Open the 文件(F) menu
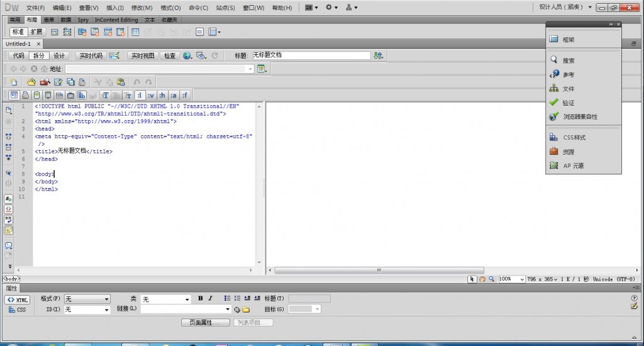 (x=35, y=8)
